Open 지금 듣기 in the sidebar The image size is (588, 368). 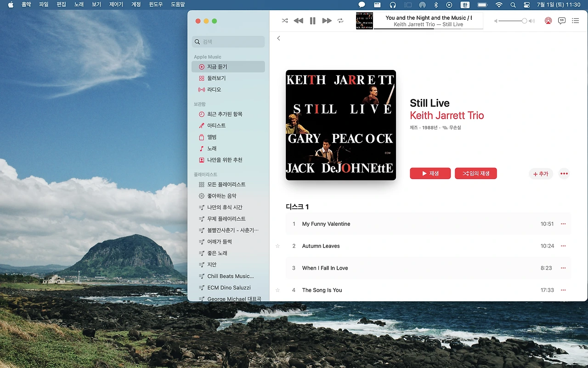click(x=228, y=67)
